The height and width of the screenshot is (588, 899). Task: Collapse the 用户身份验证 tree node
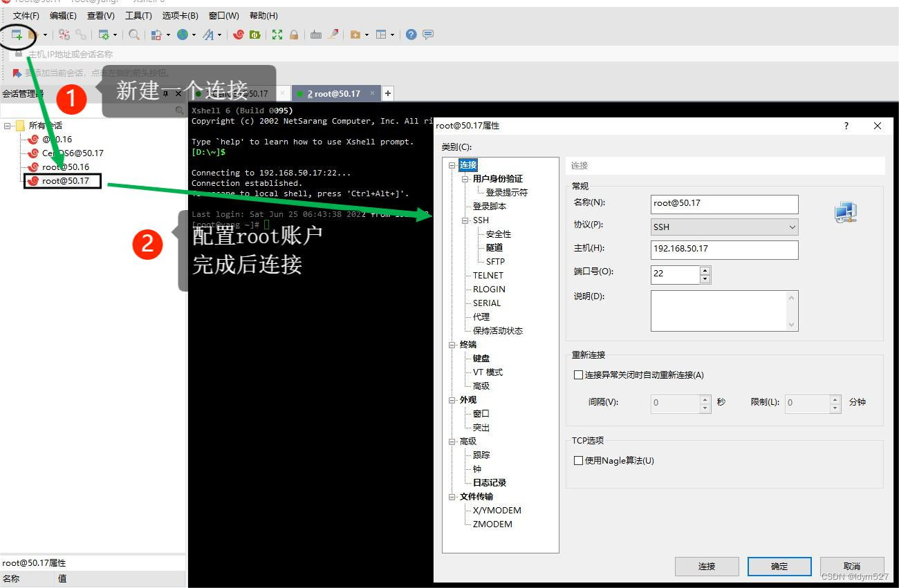tap(465, 179)
